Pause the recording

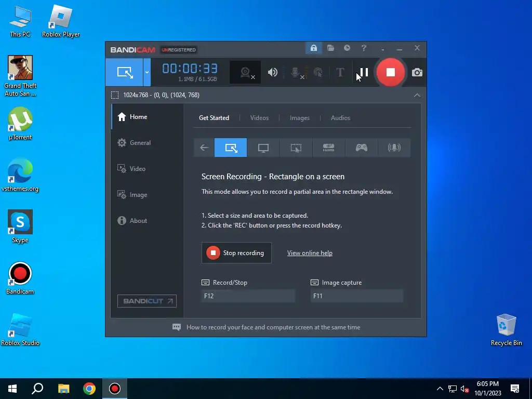364,72
